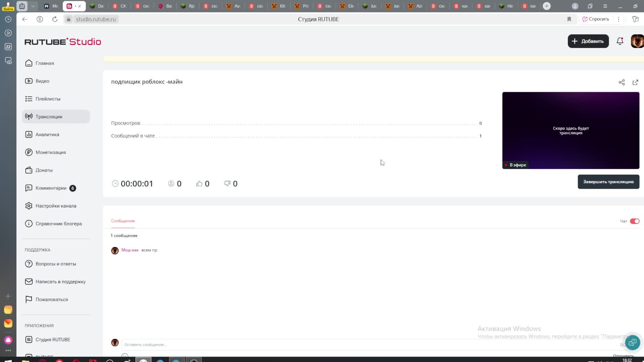Click the stream preview thumbnail

(x=571, y=130)
